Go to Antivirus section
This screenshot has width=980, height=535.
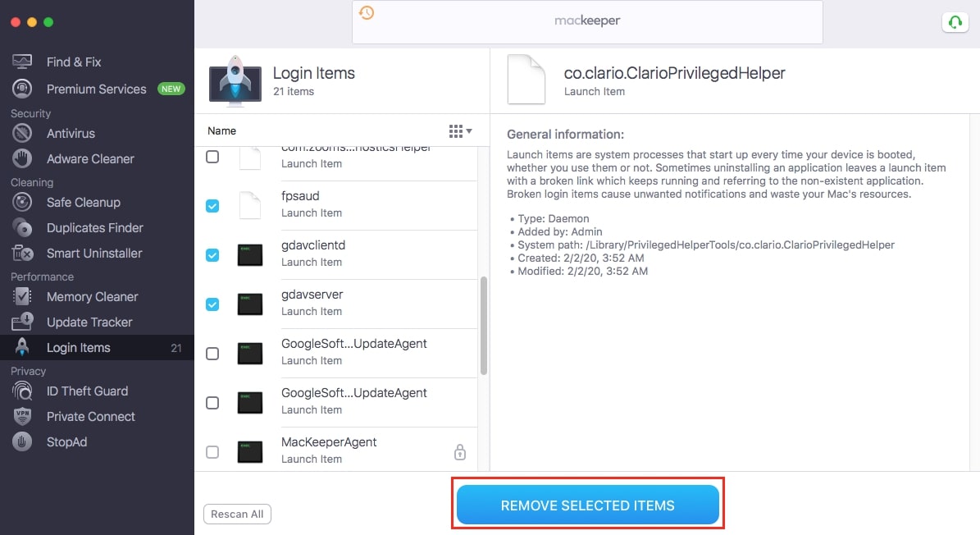pyautogui.click(x=71, y=133)
